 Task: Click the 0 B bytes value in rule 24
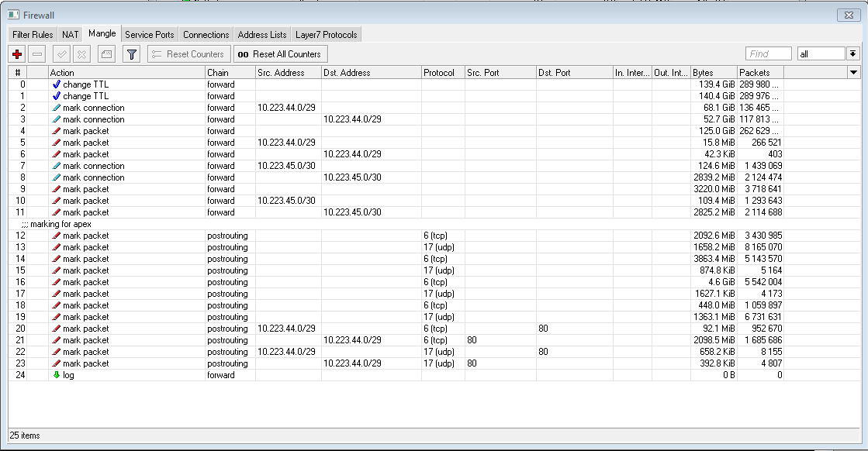coord(729,375)
